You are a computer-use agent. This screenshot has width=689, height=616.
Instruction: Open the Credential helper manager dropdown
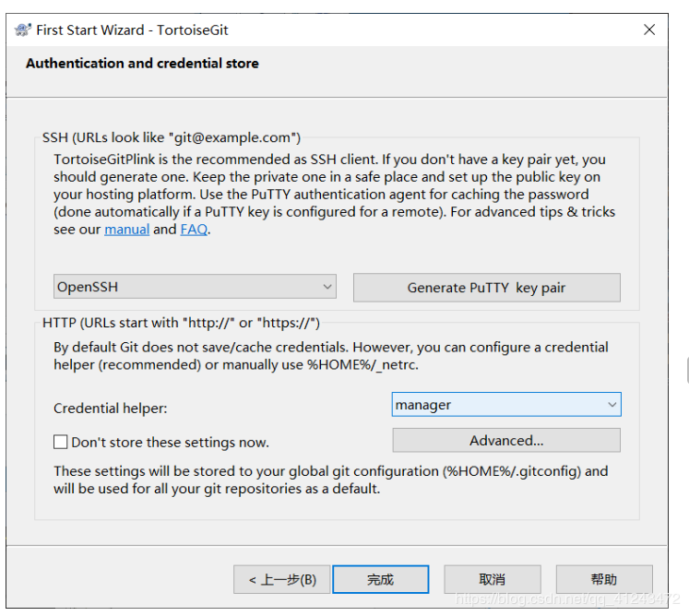(506, 405)
